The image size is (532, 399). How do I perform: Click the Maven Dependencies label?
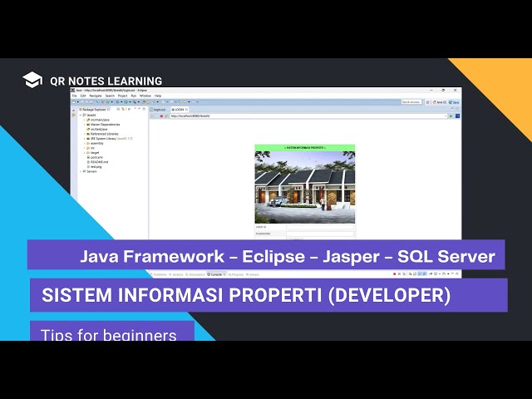pyautogui.click(x=106, y=125)
